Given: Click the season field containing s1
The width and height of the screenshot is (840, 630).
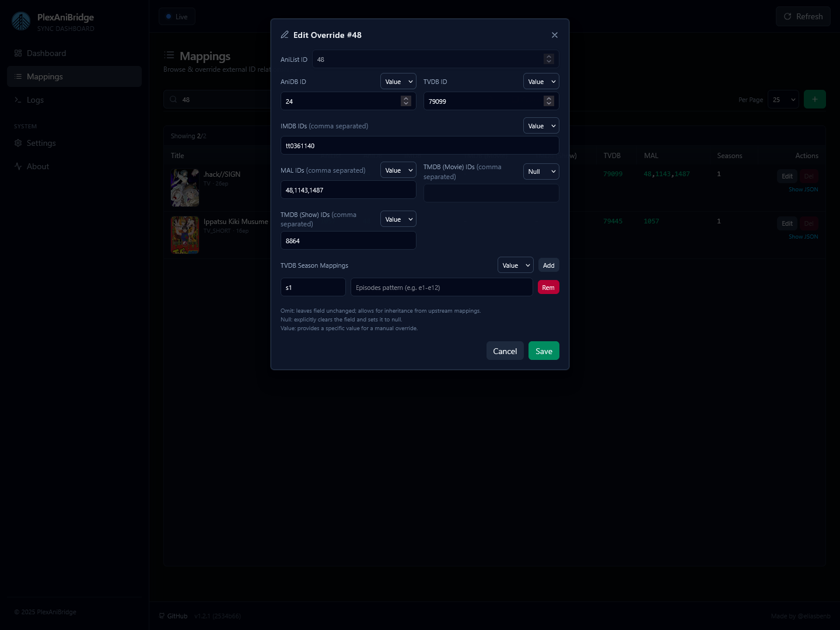Looking at the screenshot, I should pyautogui.click(x=313, y=287).
